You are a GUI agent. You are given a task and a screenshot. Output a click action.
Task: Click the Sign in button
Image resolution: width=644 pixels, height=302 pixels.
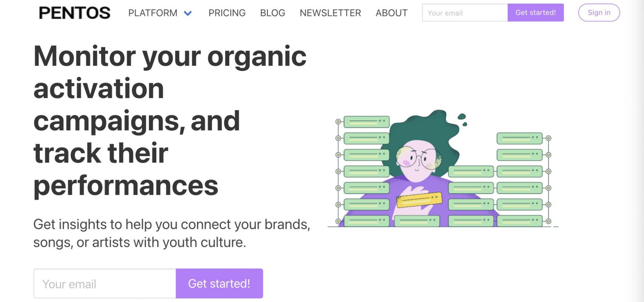(x=599, y=13)
